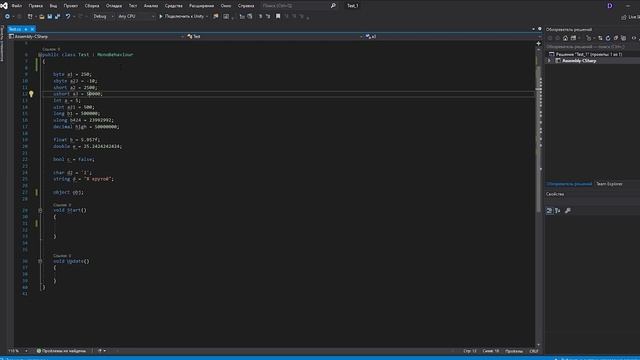Select the Assembly-CSharp project row
This screenshot has width=640, height=360.
click(x=593, y=61)
